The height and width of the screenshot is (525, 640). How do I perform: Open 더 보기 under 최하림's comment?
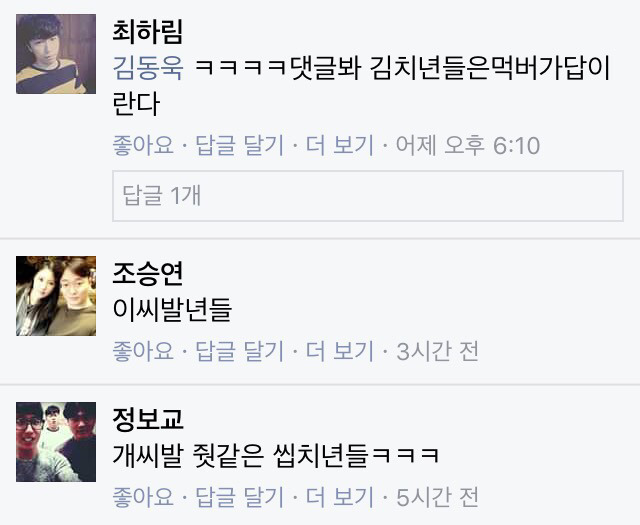pos(340,145)
